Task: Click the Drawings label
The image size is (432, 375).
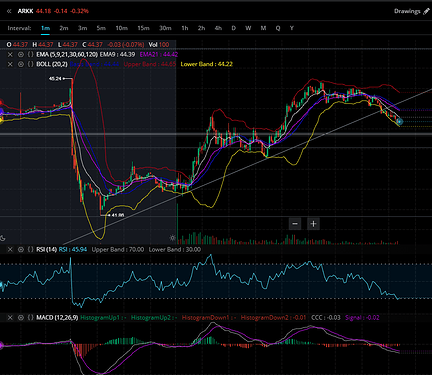Action: pyautogui.click(x=407, y=11)
